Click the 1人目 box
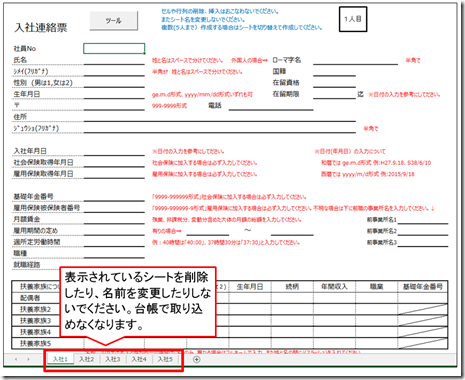 click(x=353, y=19)
